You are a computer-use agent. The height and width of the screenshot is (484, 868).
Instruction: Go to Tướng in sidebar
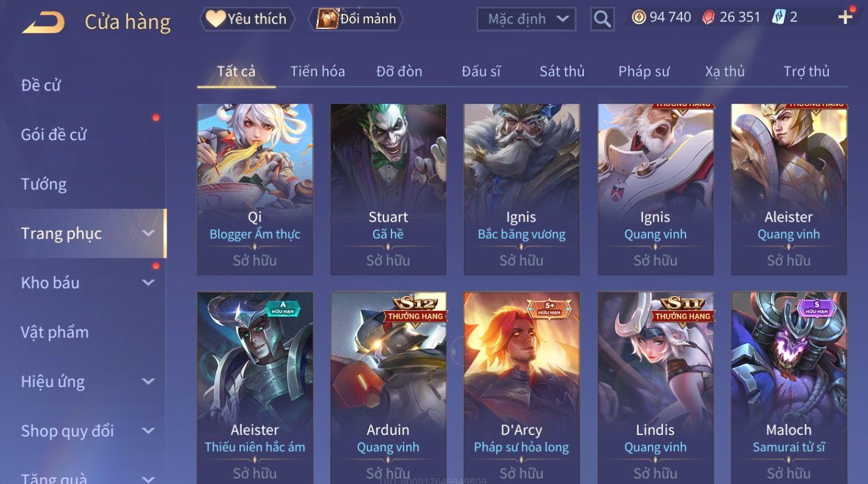[44, 184]
